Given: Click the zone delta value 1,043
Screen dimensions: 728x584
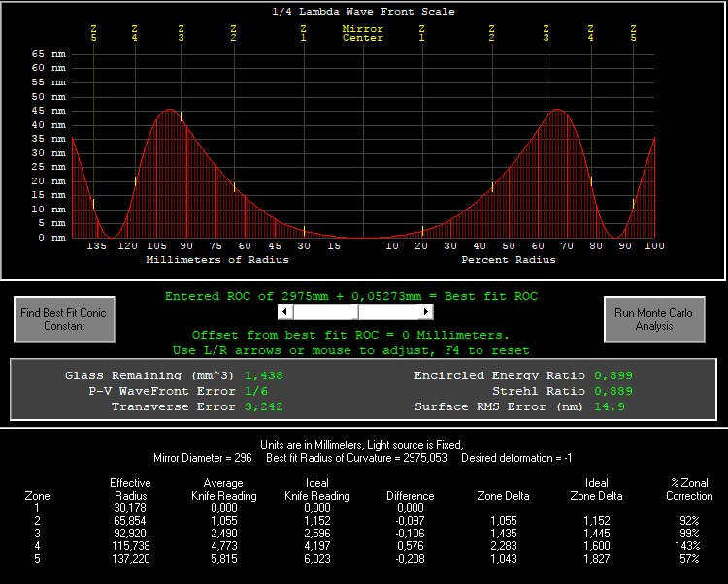Looking at the screenshot, I should (x=504, y=559).
